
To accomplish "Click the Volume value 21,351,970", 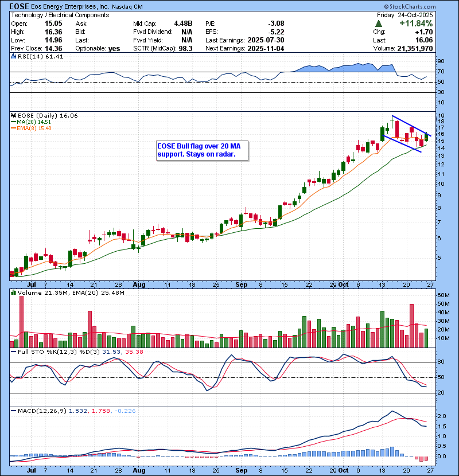I will (415, 49).
